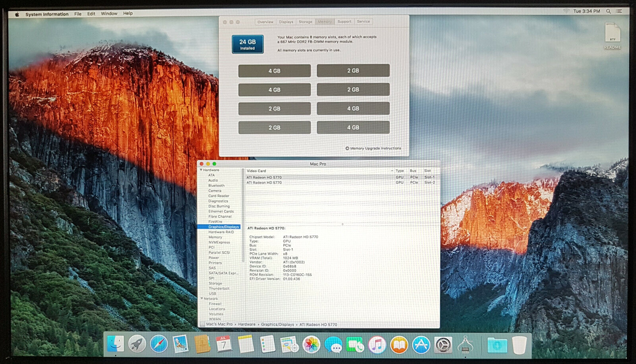
Task: Collapse the Hardware tree section
Action: 201,170
